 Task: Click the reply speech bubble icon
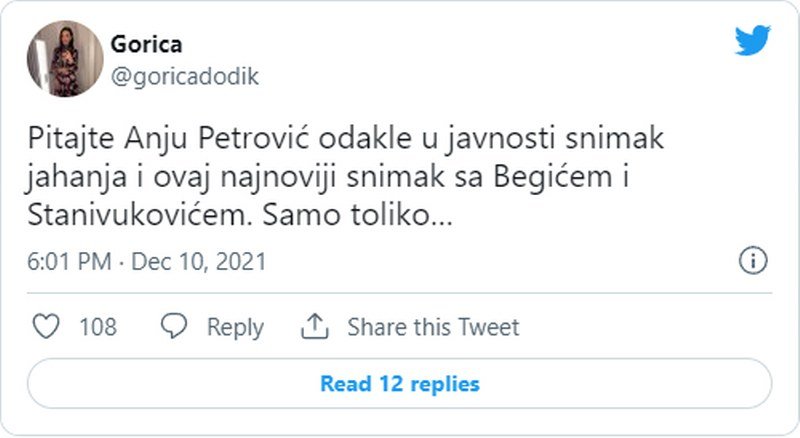pos(175,327)
